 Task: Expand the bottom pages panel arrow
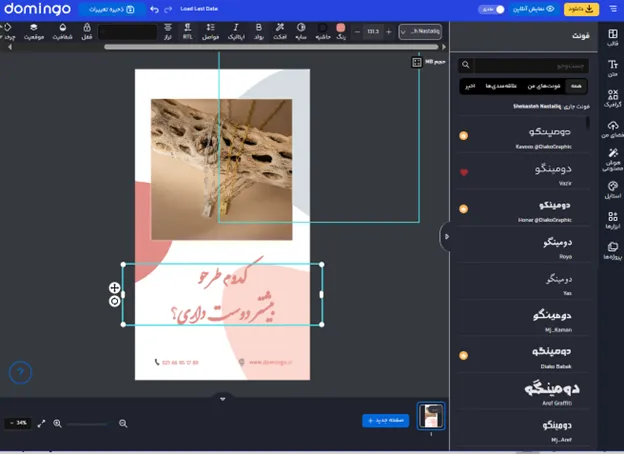(x=223, y=399)
